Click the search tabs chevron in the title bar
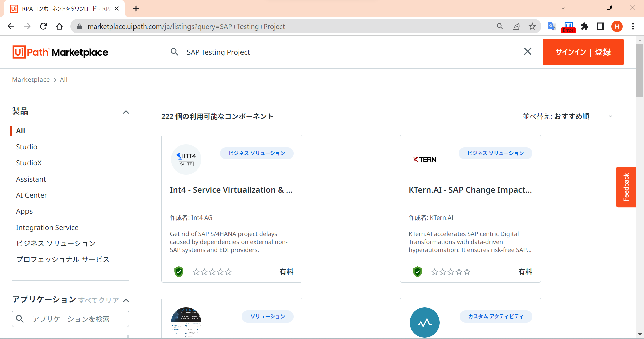 563,7
